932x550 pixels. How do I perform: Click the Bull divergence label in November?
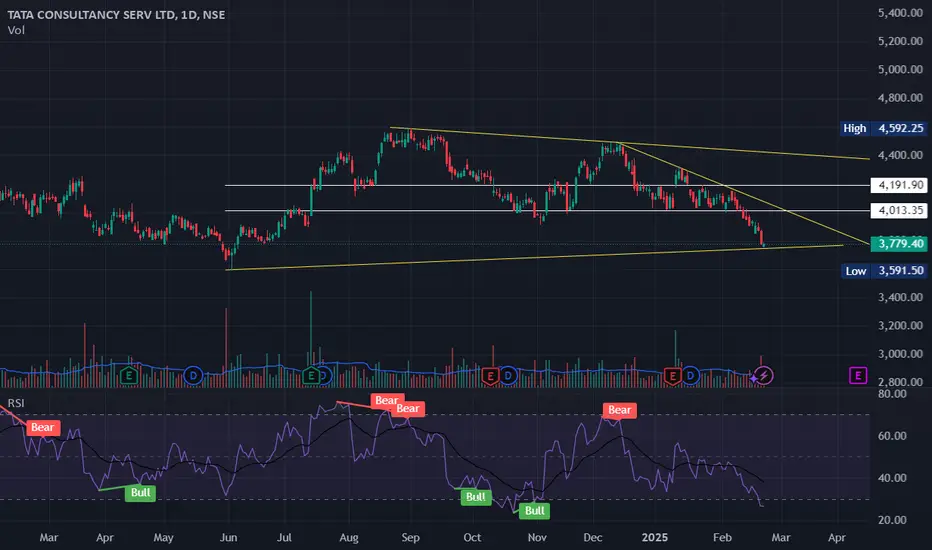pos(534,511)
